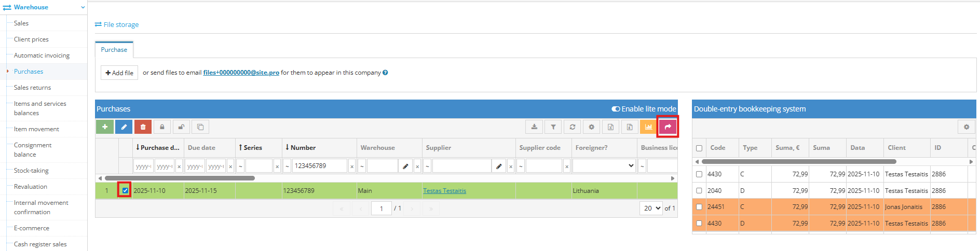Screen dimensions: 980x251
Task: Collapse the Warehouse sidebar section
Action: coord(83,7)
